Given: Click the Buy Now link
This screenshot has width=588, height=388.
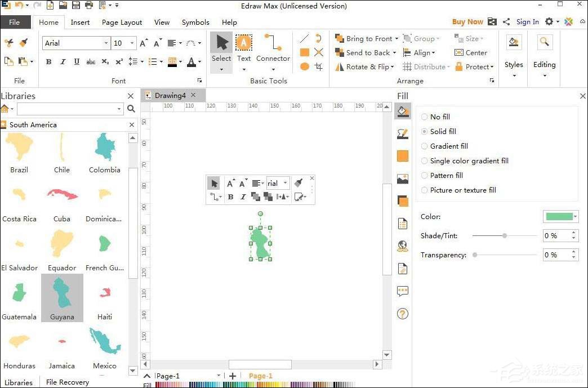Looking at the screenshot, I should click(467, 22).
